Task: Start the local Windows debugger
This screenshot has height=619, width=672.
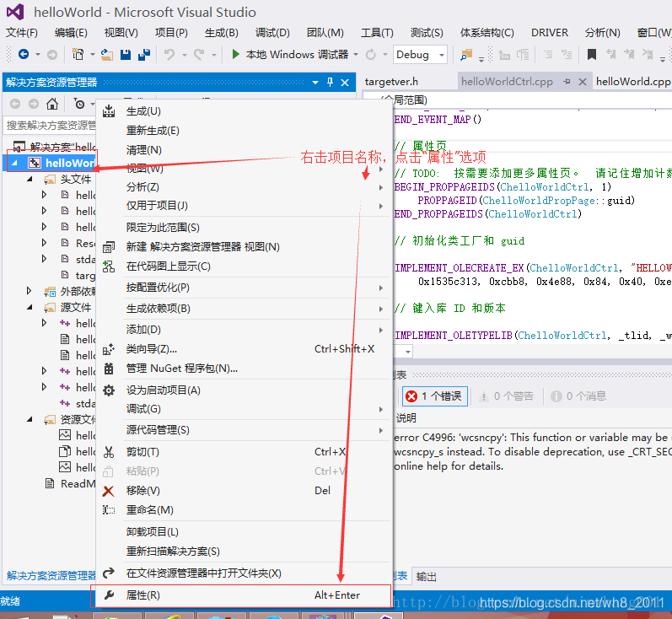Action: (x=290, y=55)
